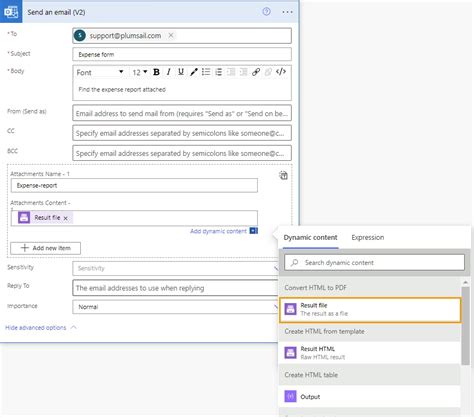Screen dimensions: 474x417
Task: Expand the Importance Normal dropdown
Action: (x=175, y=307)
